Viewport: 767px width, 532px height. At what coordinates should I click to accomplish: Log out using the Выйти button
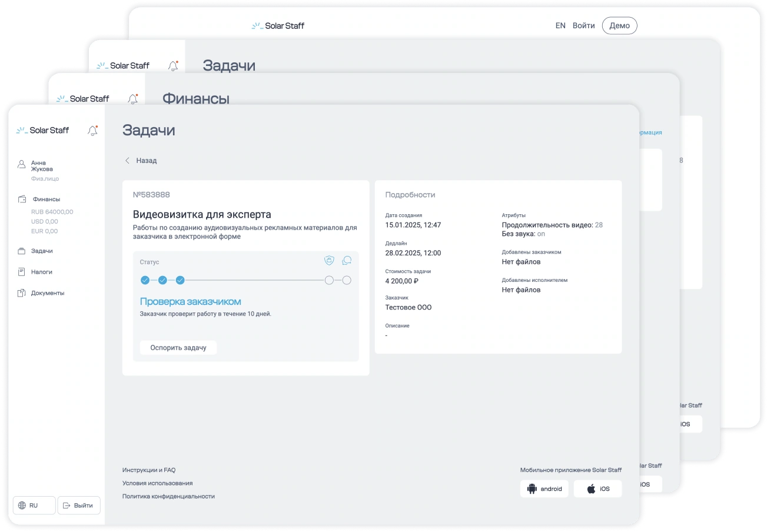(79, 506)
